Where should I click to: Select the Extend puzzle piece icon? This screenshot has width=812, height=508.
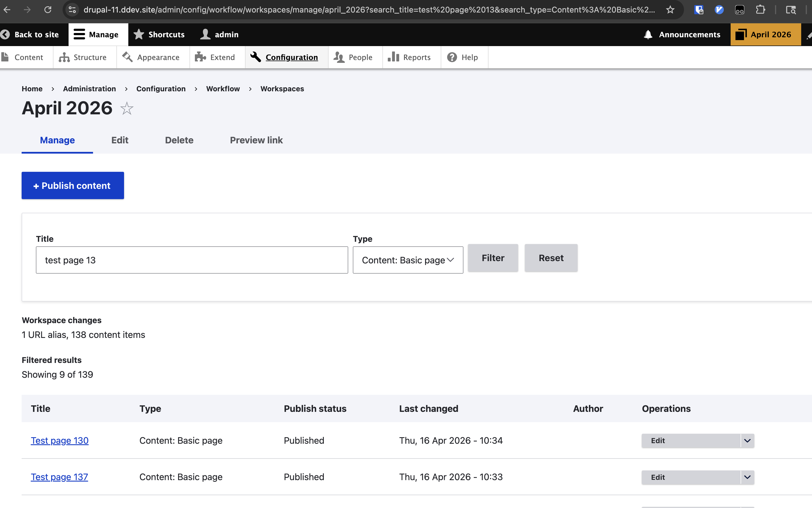200,57
